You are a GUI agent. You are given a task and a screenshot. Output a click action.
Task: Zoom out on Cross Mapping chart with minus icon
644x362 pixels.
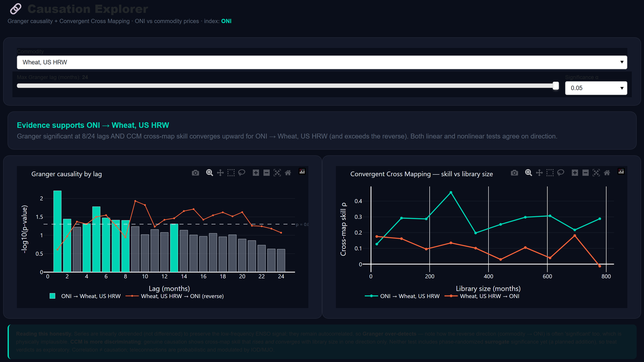pyautogui.click(x=586, y=173)
